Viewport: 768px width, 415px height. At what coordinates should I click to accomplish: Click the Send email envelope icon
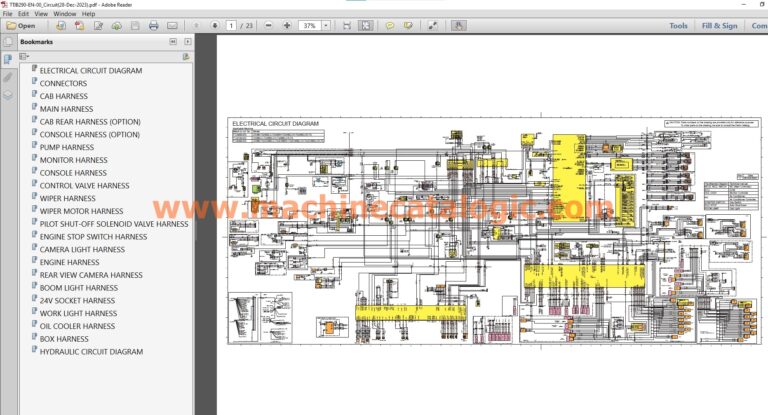[172, 25]
